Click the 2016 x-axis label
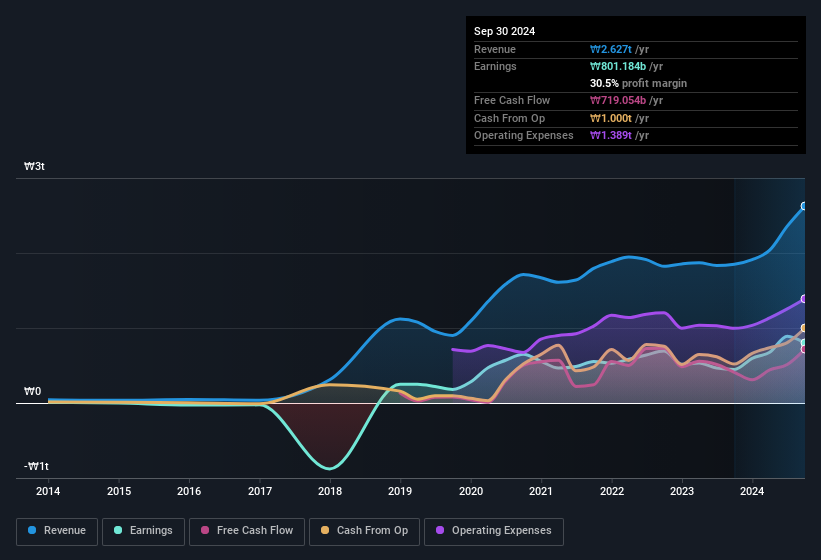The height and width of the screenshot is (560, 821). click(189, 491)
